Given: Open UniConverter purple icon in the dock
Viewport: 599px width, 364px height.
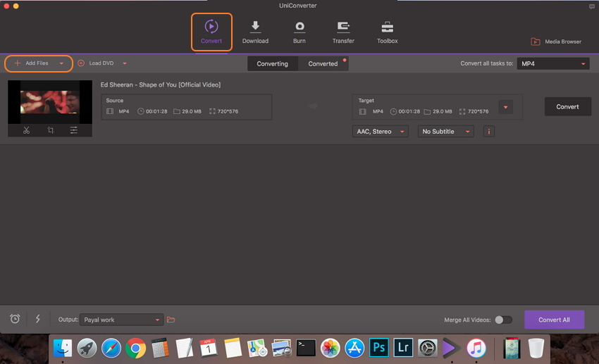Looking at the screenshot, I should [452, 348].
